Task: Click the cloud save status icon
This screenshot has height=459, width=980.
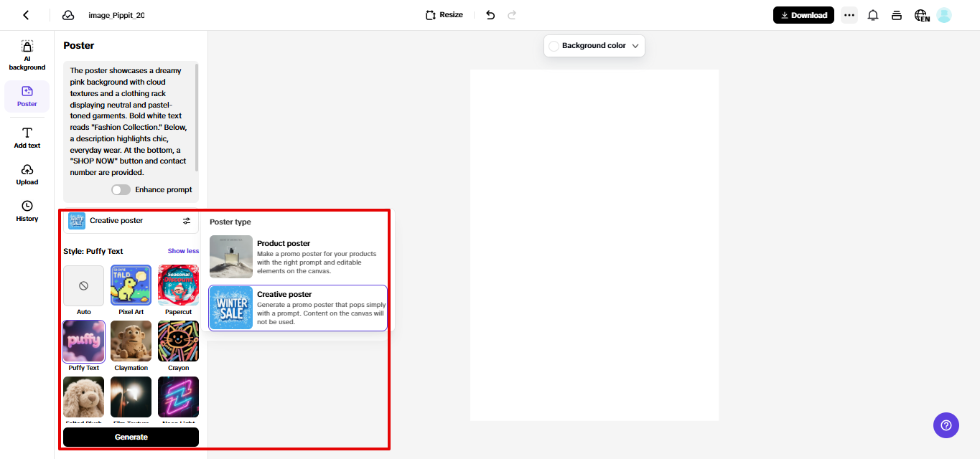Action: (68, 15)
